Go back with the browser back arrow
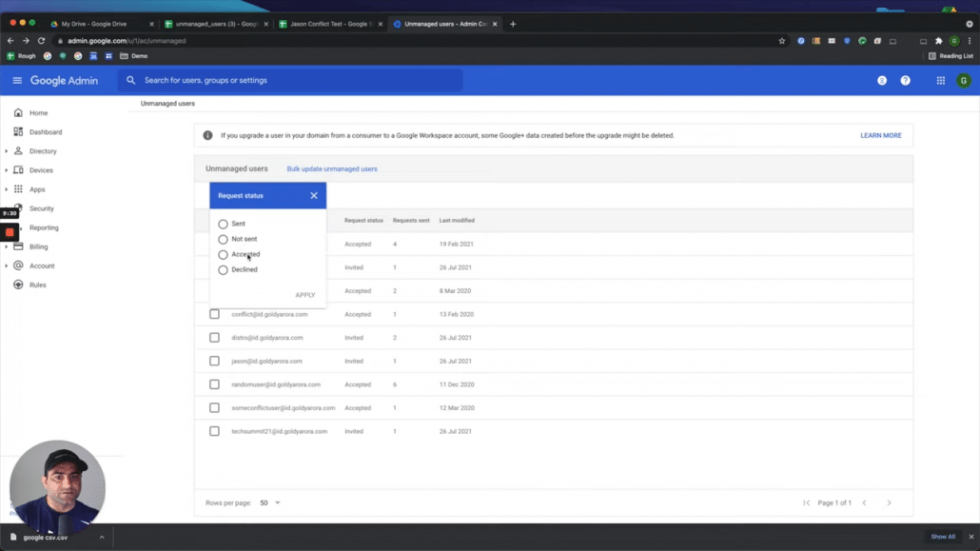Viewport: 980px width, 551px height. pyautogui.click(x=10, y=41)
